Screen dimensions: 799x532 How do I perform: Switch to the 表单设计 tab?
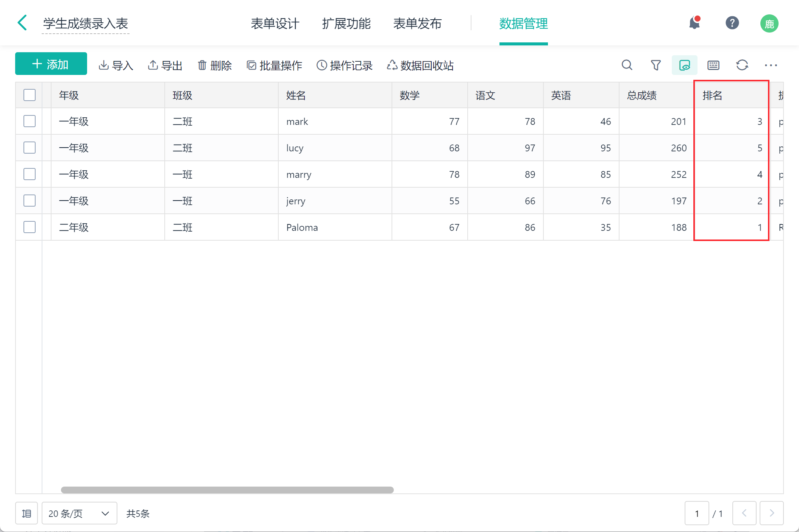tap(275, 23)
